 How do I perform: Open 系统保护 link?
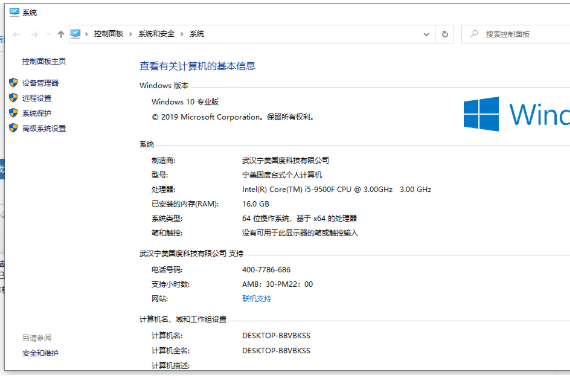[x=37, y=113]
